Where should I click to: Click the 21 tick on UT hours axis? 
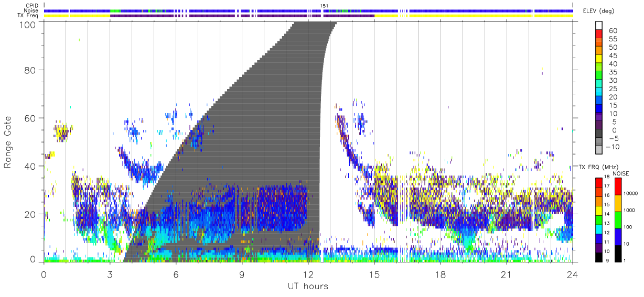click(x=507, y=274)
